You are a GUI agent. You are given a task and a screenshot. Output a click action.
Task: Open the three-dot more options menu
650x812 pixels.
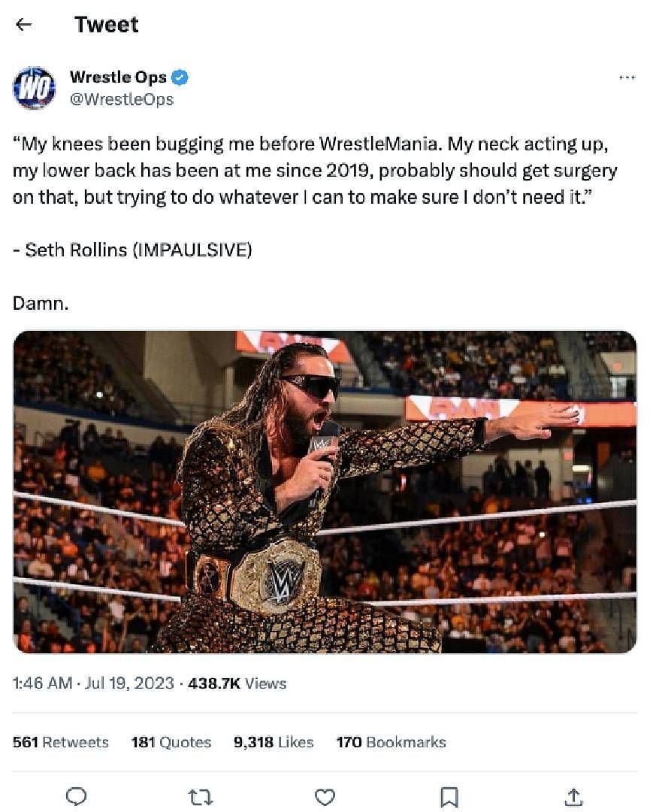click(x=626, y=77)
